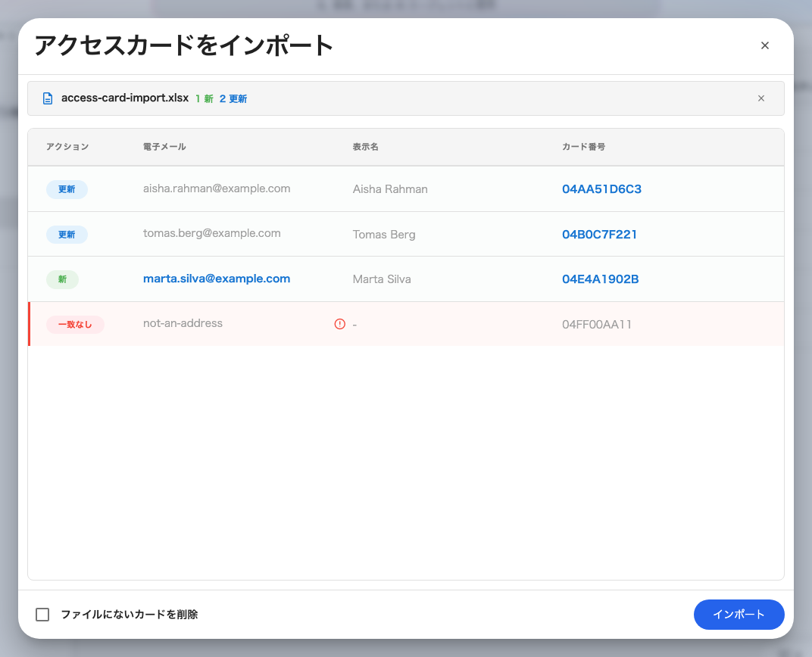Remove the access-card-import.xlsx file
The height and width of the screenshot is (657, 812).
point(760,98)
